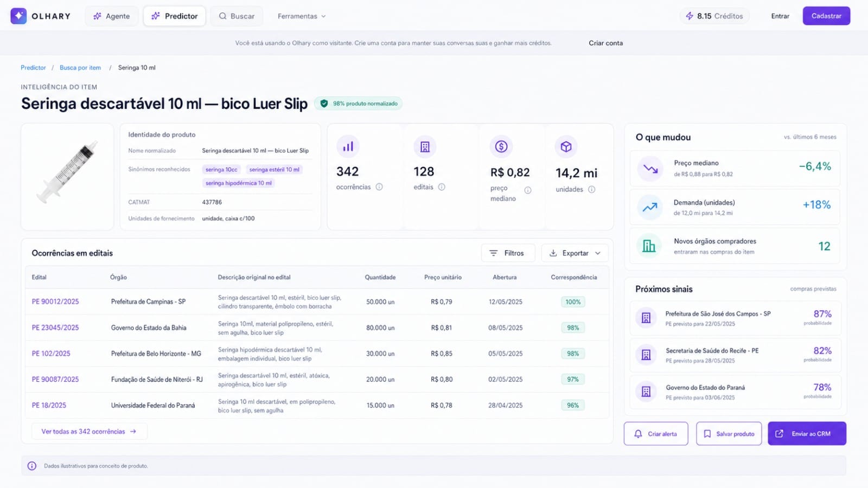868x488 pixels.
Task: Open the Agente tab
Action: coord(111,16)
